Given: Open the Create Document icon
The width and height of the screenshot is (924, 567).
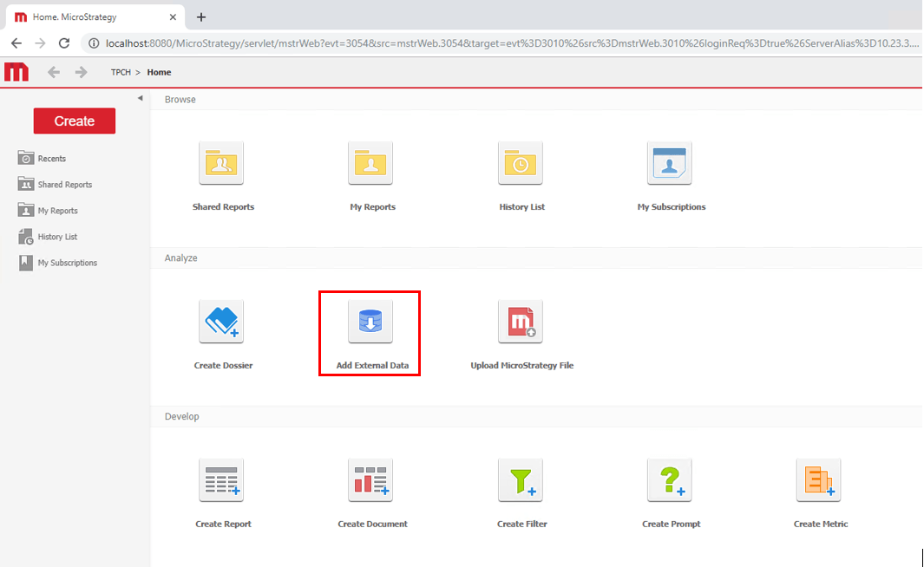Looking at the screenshot, I should (x=370, y=481).
